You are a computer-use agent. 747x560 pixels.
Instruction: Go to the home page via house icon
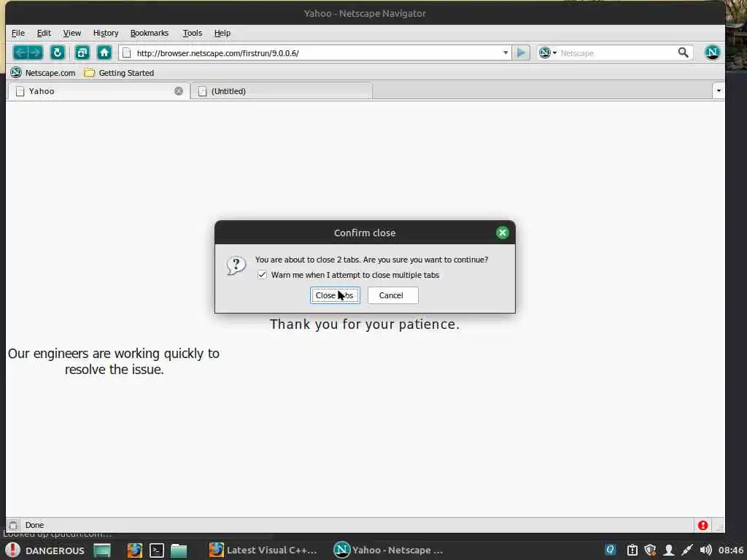104,52
